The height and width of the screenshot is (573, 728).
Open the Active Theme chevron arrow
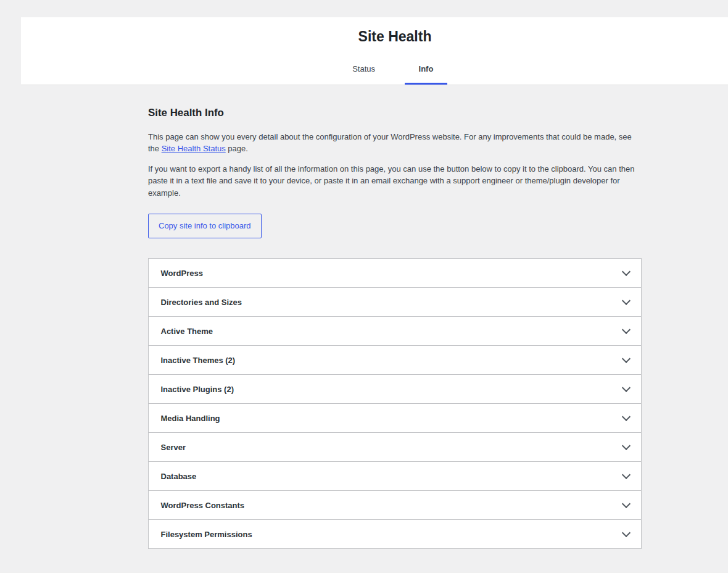[626, 332]
